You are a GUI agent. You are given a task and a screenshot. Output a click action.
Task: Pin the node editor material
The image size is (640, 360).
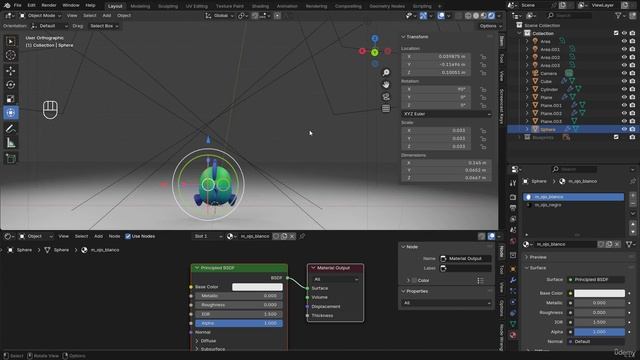(x=302, y=236)
